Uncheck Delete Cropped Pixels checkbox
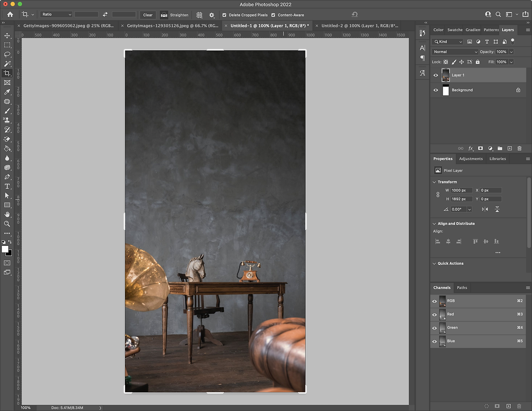This screenshot has height=411, width=532. [x=224, y=15]
